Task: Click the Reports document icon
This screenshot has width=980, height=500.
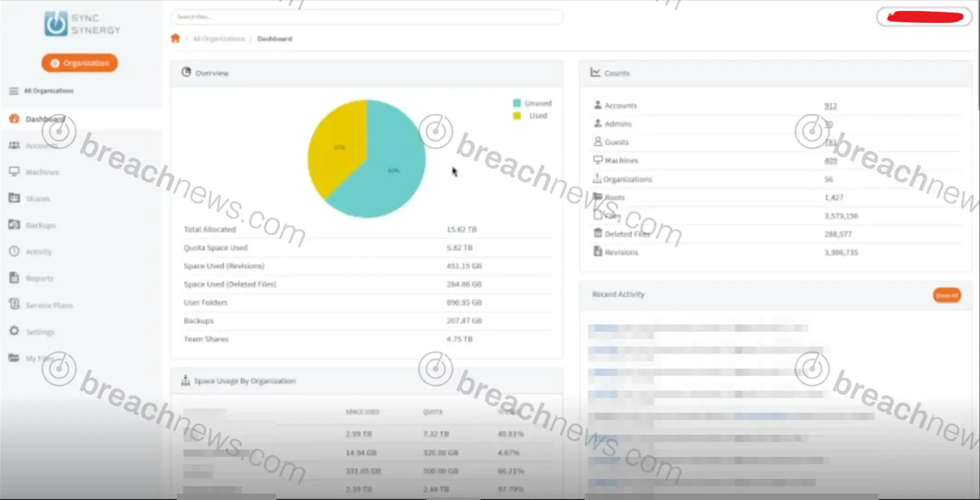Action: coord(14,278)
